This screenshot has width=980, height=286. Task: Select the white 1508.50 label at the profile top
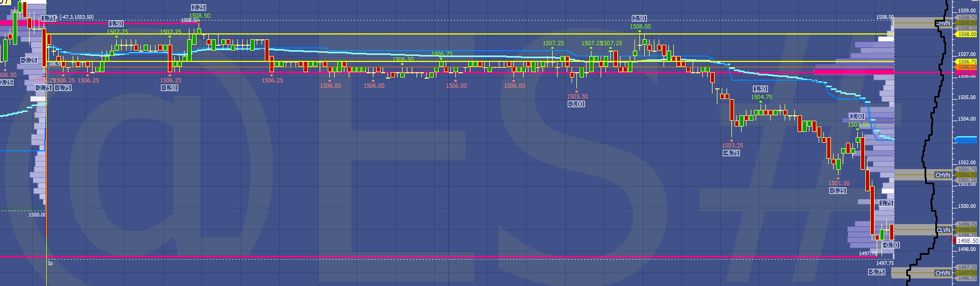(x=885, y=17)
